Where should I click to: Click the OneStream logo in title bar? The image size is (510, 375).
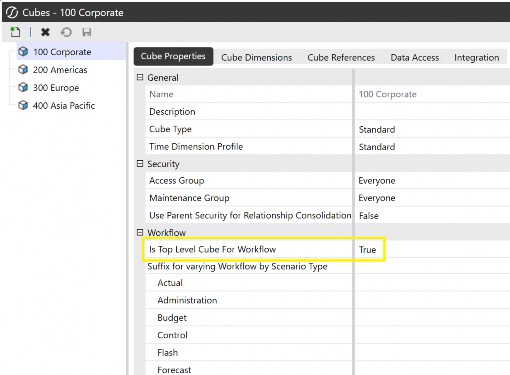click(12, 13)
